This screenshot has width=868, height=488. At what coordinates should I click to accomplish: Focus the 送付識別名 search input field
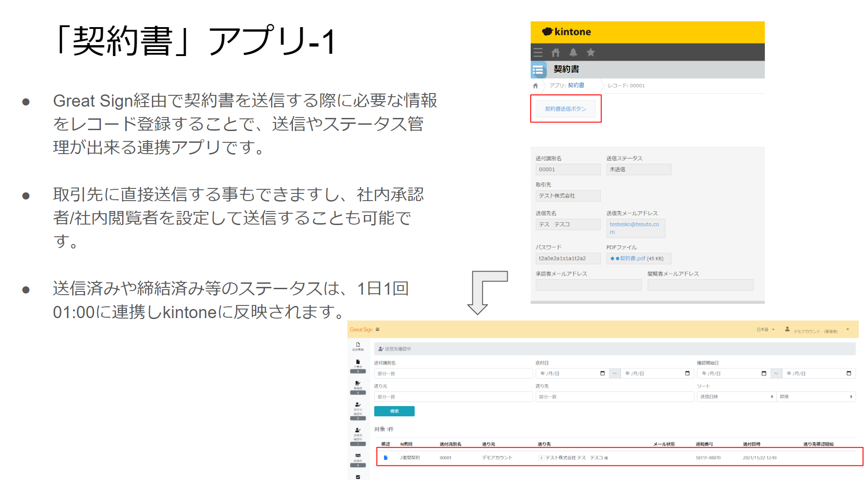pos(453,374)
